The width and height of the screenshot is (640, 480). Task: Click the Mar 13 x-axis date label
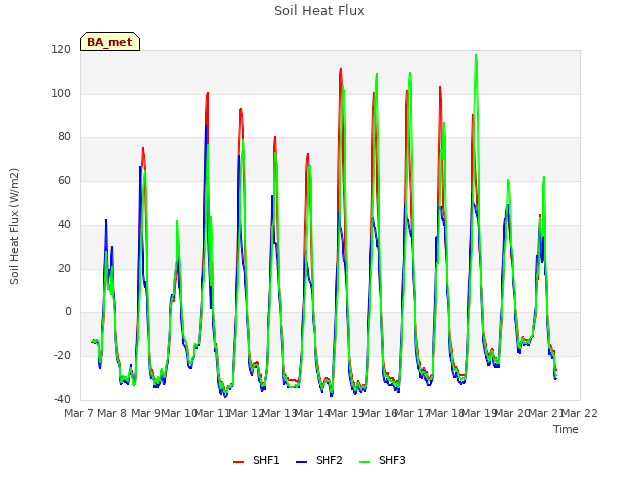(279, 413)
